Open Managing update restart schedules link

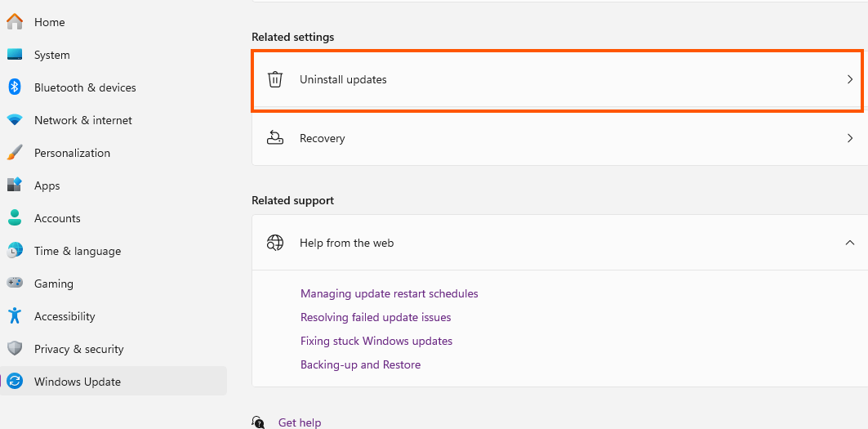point(389,293)
